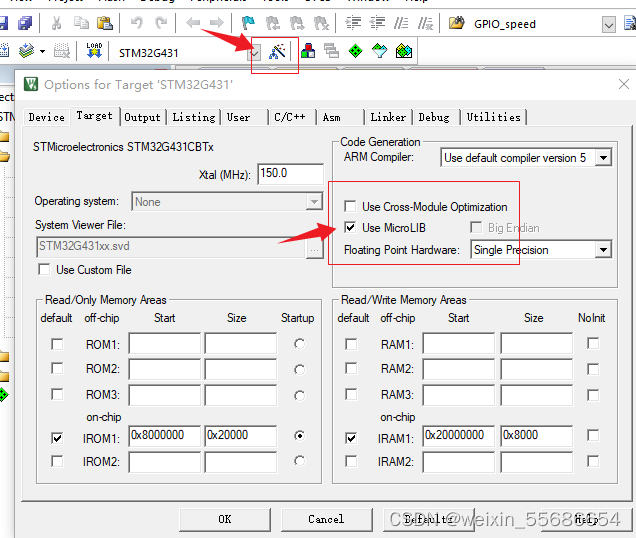Click the Select Software Packs icon
636x538 pixels.
coord(380,52)
